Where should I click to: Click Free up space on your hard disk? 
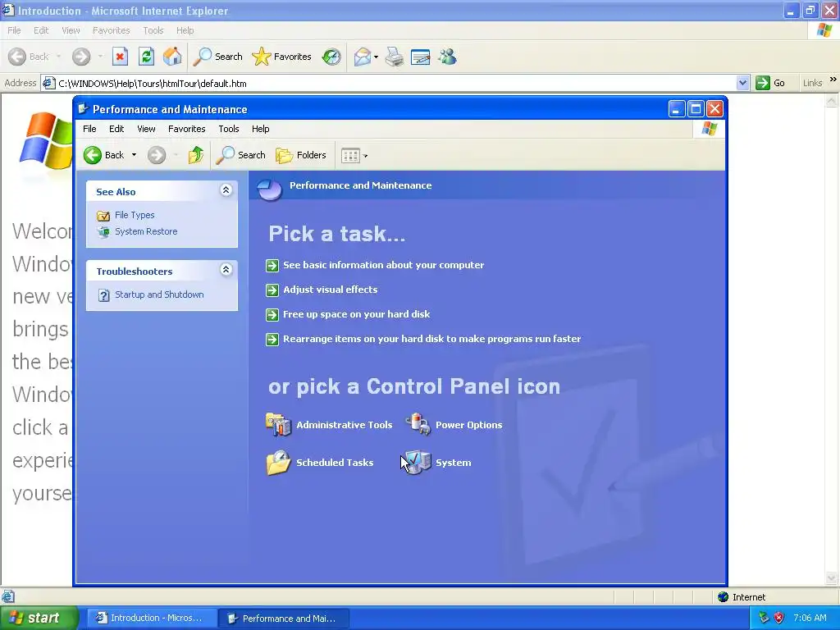(356, 314)
